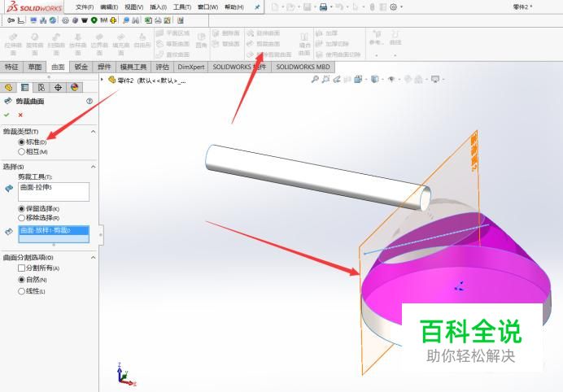Click the 剪裁工具 selection box with 曲面-拉伸5
The width and height of the screenshot is (563, 392).
coord(54,192)
